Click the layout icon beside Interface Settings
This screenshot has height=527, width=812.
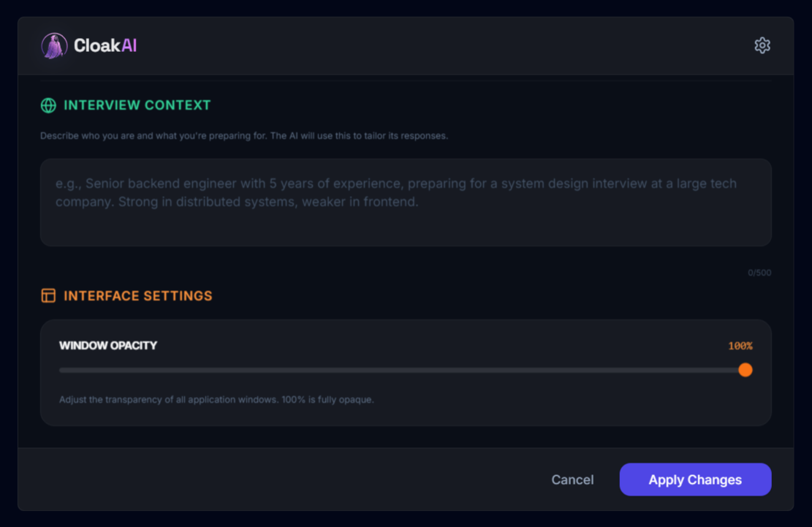[x=48, y=296]
